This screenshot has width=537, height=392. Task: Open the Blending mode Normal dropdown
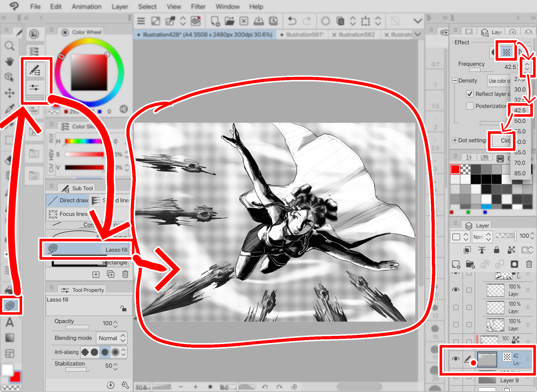point(111,338)
